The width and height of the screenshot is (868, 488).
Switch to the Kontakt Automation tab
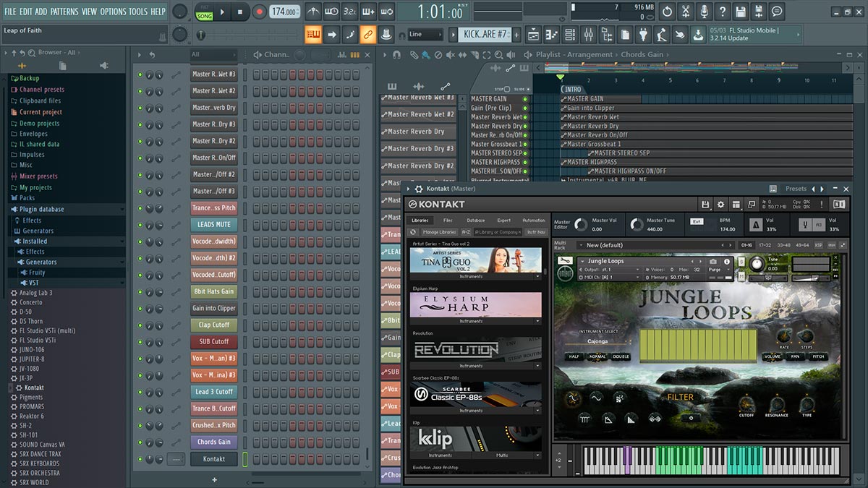pos(534,221)
